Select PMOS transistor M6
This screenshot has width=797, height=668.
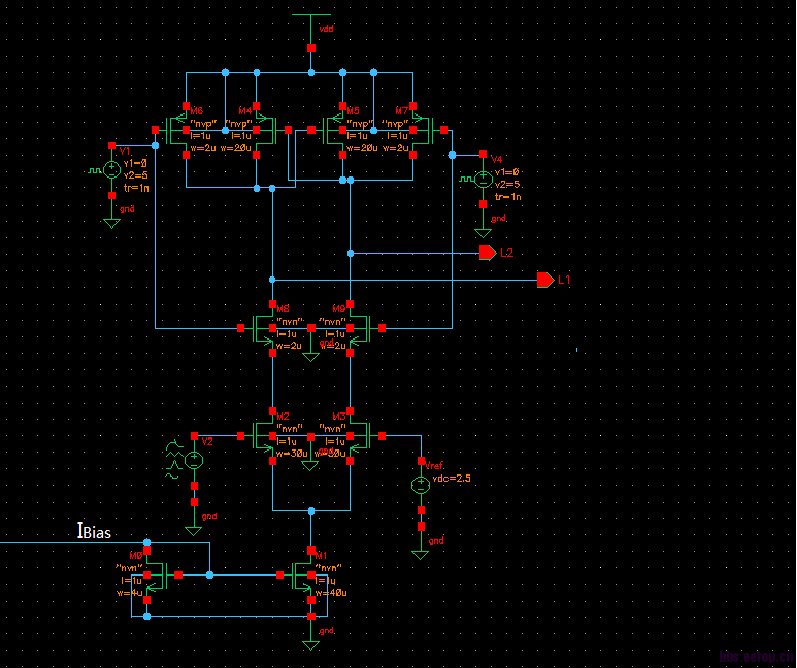[176, 131]
